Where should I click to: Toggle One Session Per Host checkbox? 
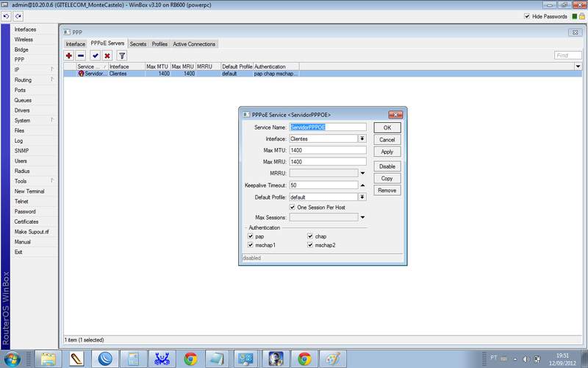293,208
